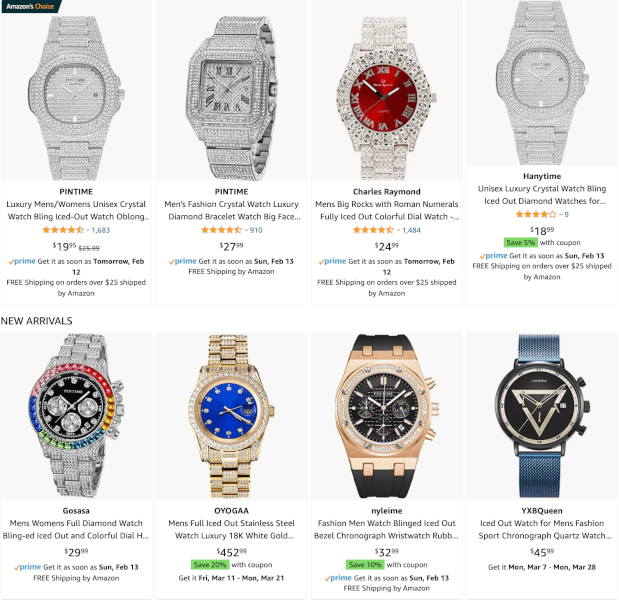619x600 pixels.
Task: Open the red dial Charles Raymond watch image
Action: tap(386, 98)
